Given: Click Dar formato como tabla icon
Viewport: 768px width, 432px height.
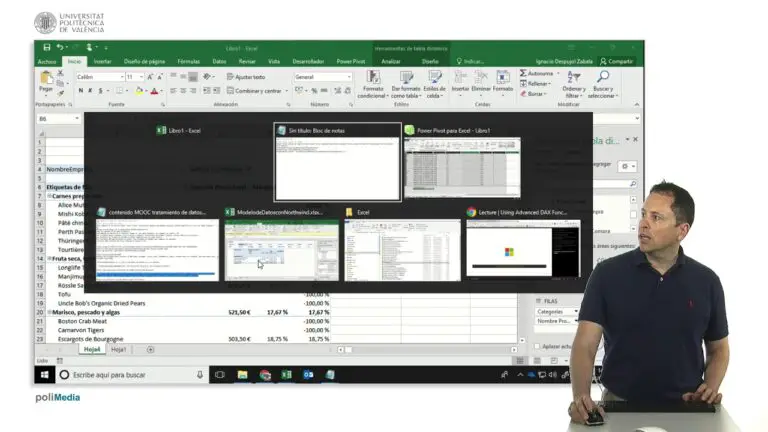Looking at the screenshot, I should click(x=406, y=78).
